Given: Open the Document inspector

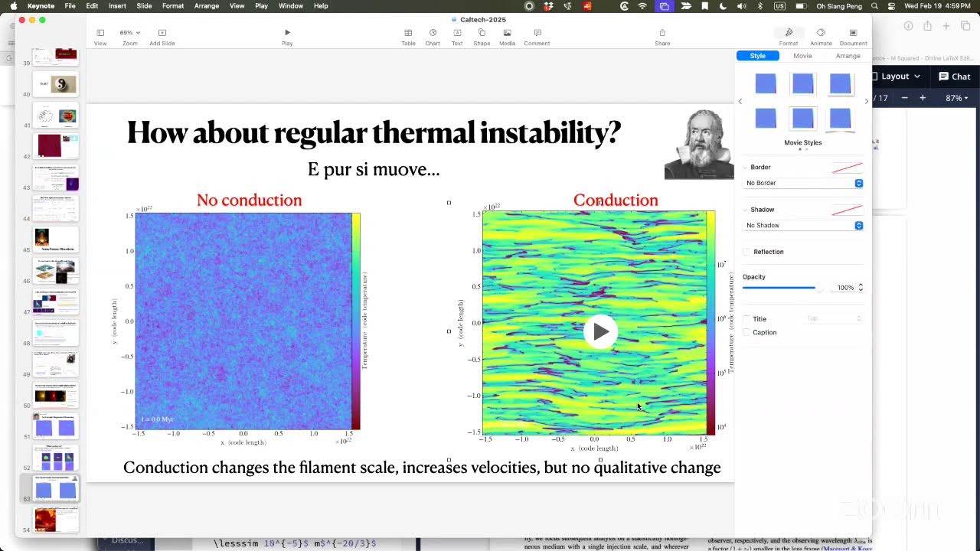Looking at the screenshot, I should [x=853, y=37].
